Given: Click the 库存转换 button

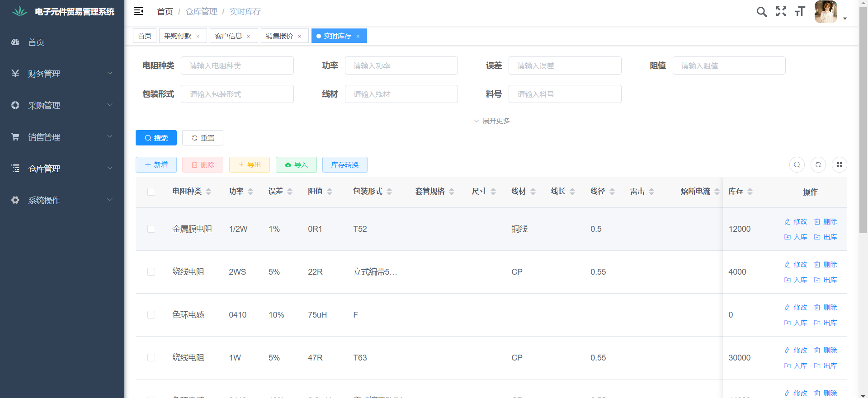Looking at the screenshot, I should pyautogui.click(x=345, y=164).
